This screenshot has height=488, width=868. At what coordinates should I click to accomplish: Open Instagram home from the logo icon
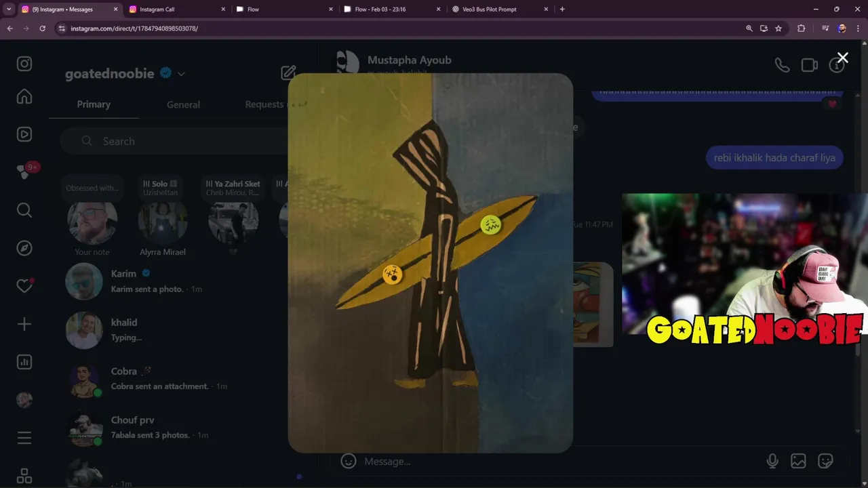(24, 64)
